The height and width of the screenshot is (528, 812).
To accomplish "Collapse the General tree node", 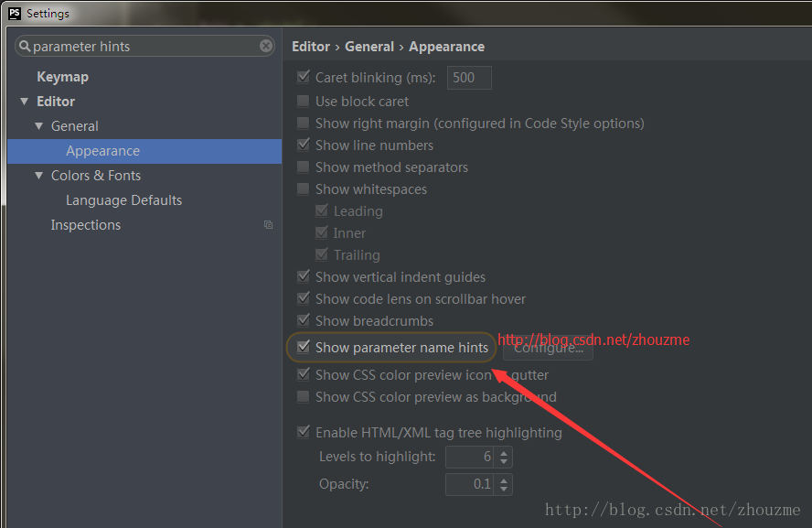I will click(38, 126).
